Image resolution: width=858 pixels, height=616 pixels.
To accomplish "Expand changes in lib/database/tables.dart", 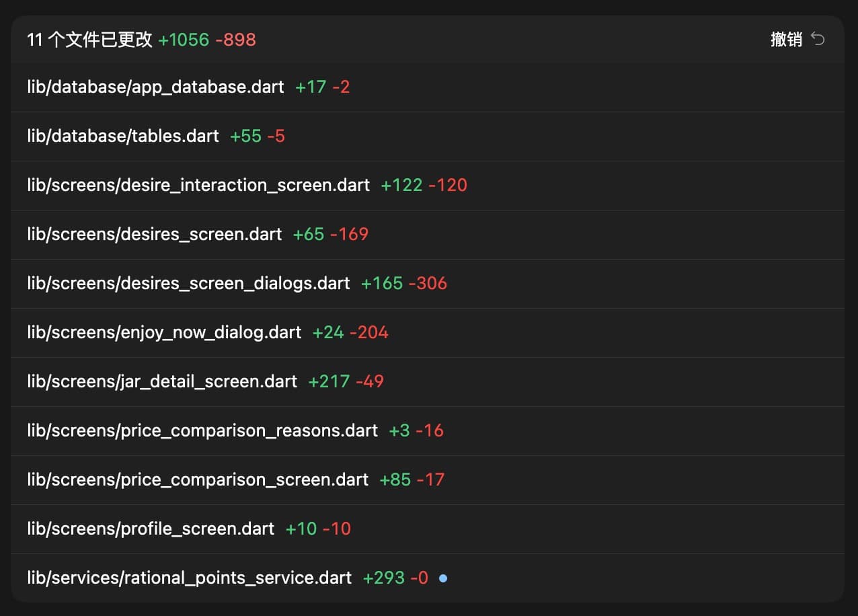I will [x=122, y=136].
